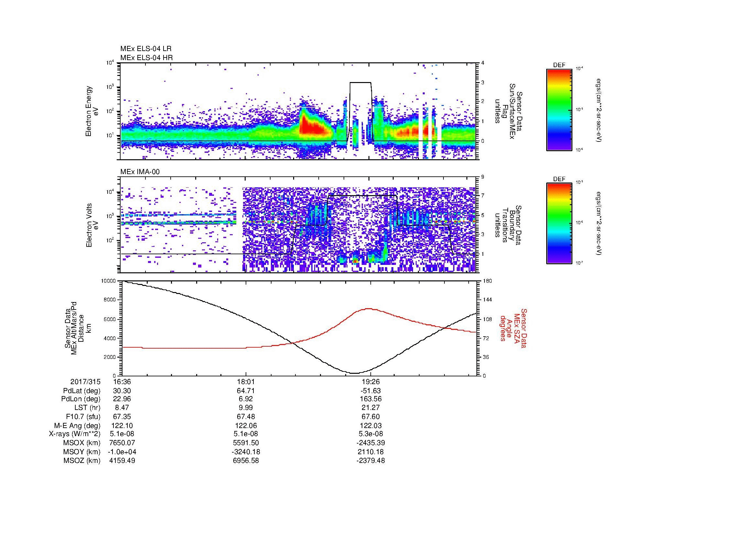This screenshot has width=756, height=534.
Task: Click the SZA curve peak in bottom panel
Action: pyautogui.click(x=369, y=309)
